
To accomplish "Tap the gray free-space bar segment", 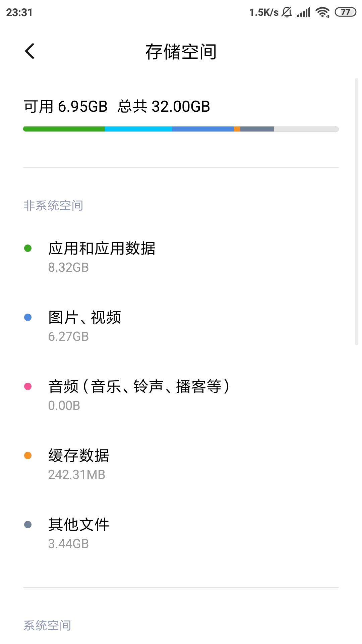I will [306, 129].
